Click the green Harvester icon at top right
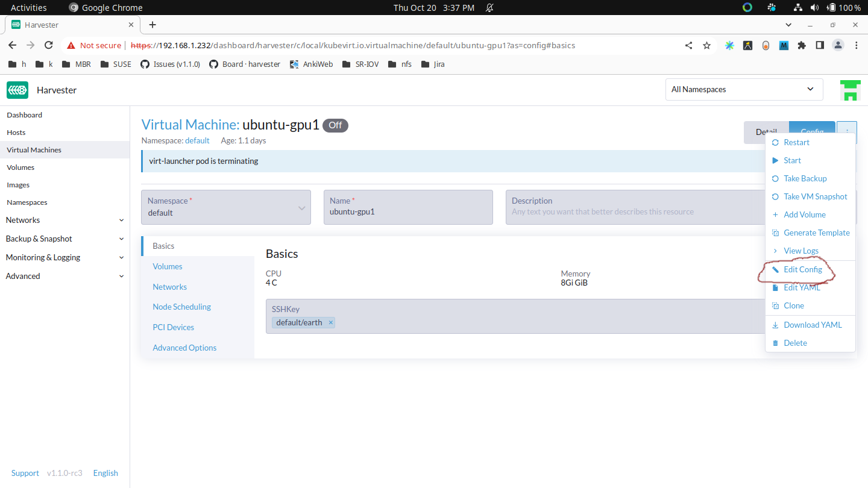868x488 pixels. point(850,89)
